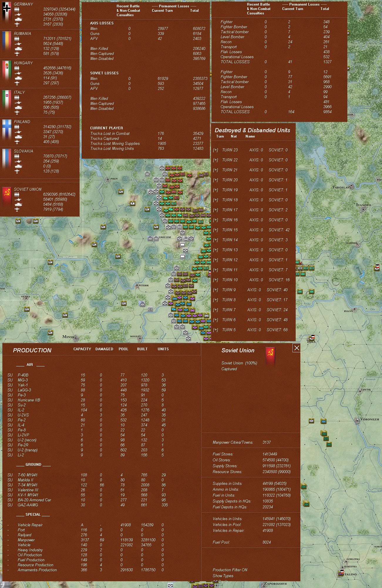This screenshot has width=382, height=588.
Task: Select the MiG-3 production row
Action: pos(87,380)
